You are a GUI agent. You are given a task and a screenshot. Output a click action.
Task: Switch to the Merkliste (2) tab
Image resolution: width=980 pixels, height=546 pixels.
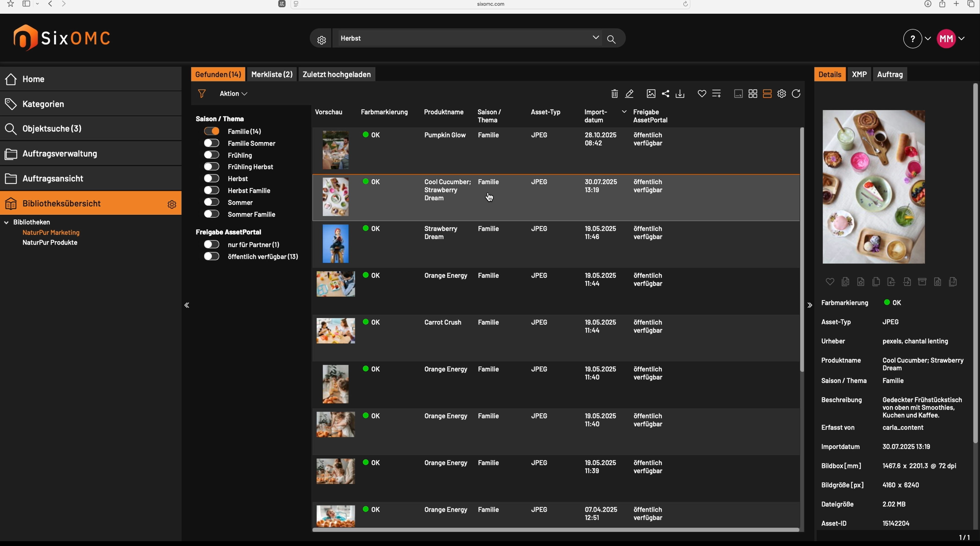272,75
